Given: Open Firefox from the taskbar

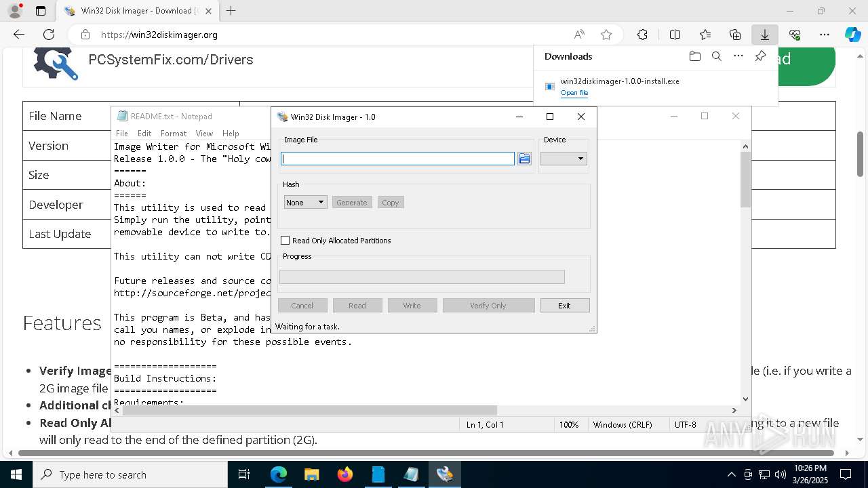Looking at the screenshot, I should coord(344,474).
